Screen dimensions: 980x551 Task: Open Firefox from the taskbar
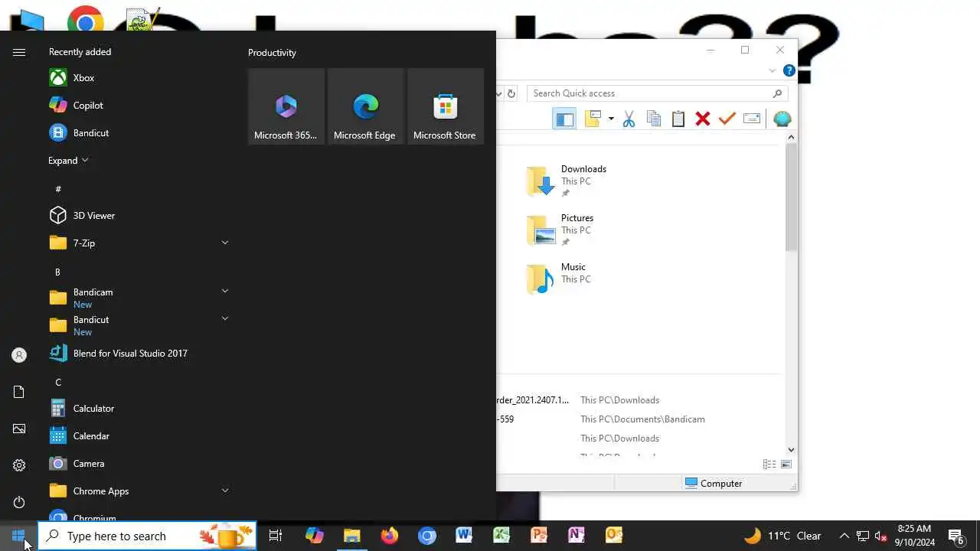click(x=390, y=536)
